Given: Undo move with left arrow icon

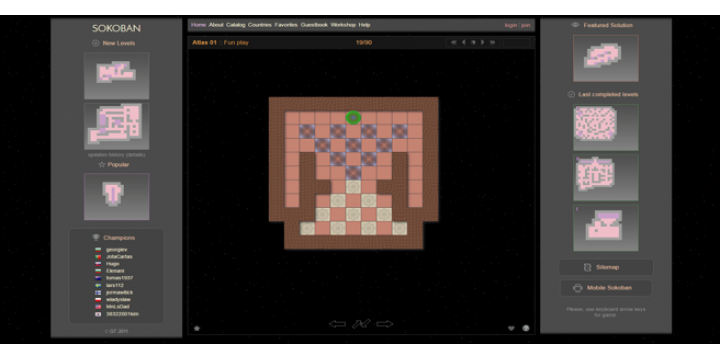Looking at the screenshot, I should pos(338,324).
